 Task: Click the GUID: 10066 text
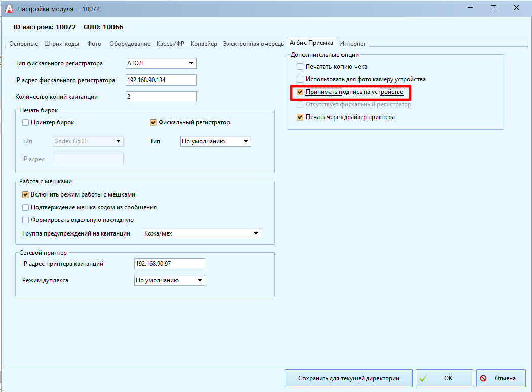click(x=103, y=27)
